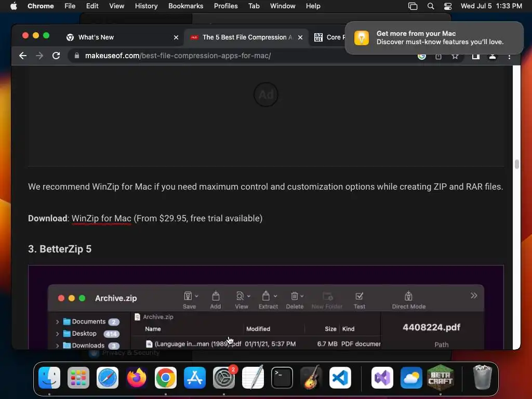Open System Settings in the dock
This screenshot has height=399, width=532.
(224, 378)
